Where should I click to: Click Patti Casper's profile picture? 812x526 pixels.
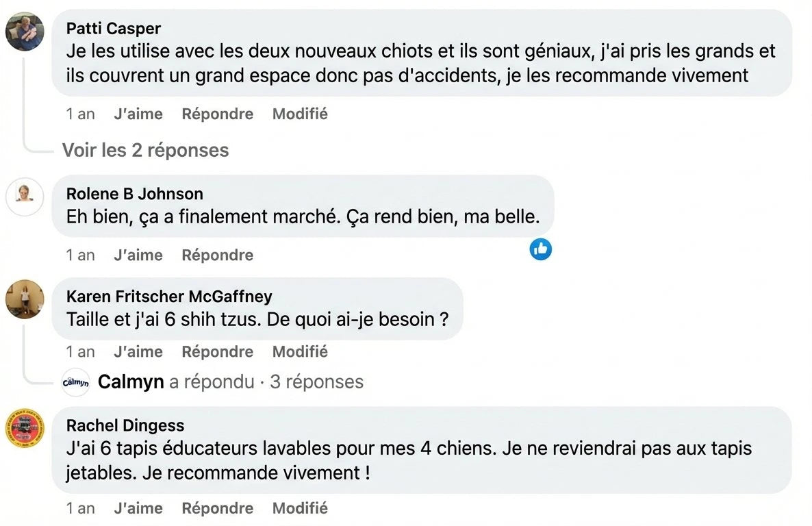25,31
